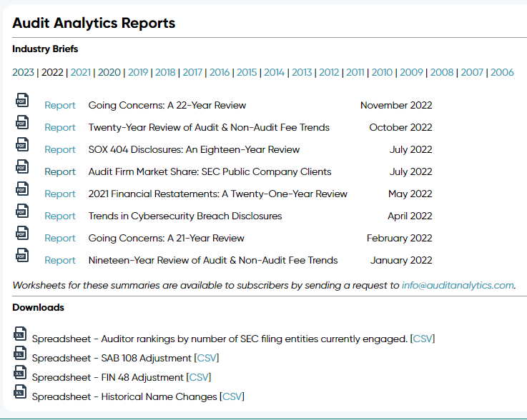Go to 2006 industry briefs
This screenshot has height=420, width=527.
[x=502, y=73]
